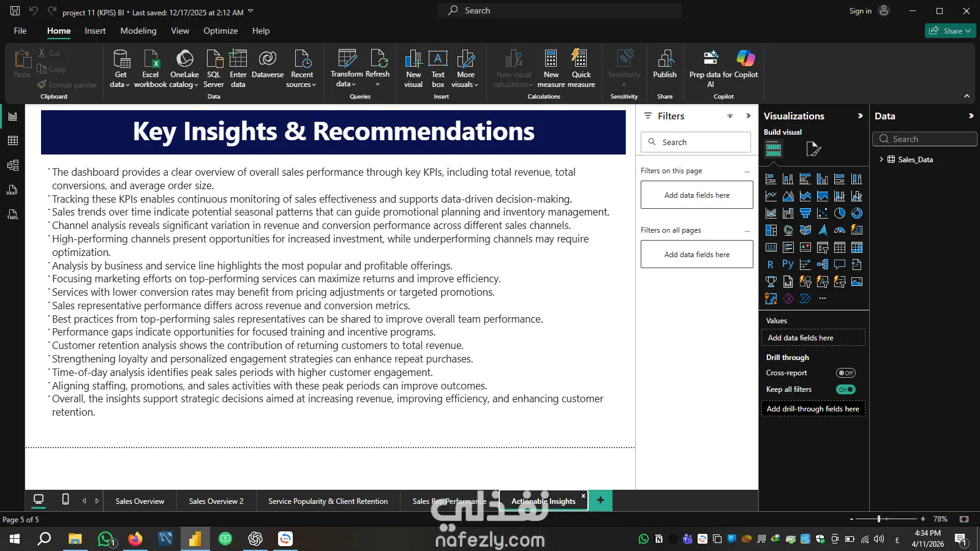Click title bar Search box
The height and width of the screenshot is (551, 980).
(x=560, y=10)
